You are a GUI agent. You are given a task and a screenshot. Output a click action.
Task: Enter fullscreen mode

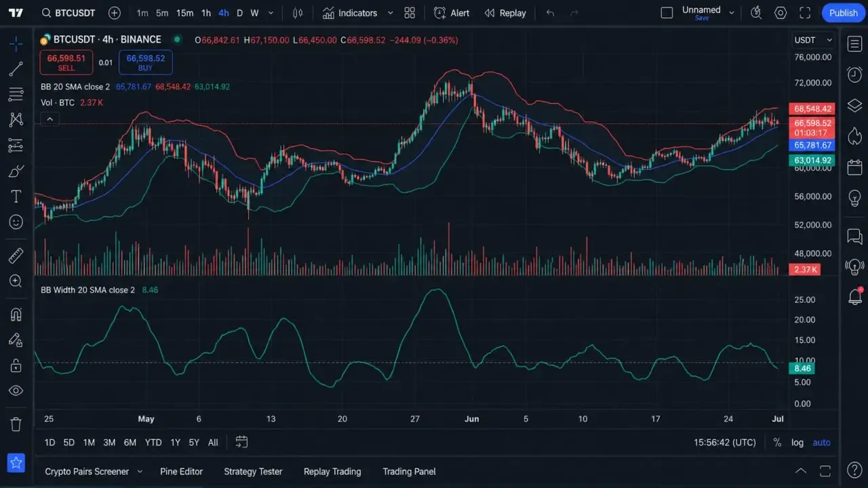coord(805,13)
